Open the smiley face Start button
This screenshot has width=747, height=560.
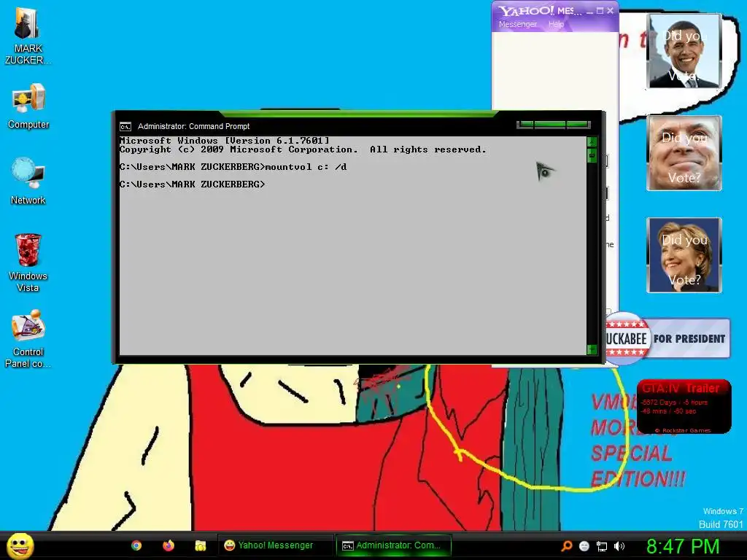(x=20, y=545)
